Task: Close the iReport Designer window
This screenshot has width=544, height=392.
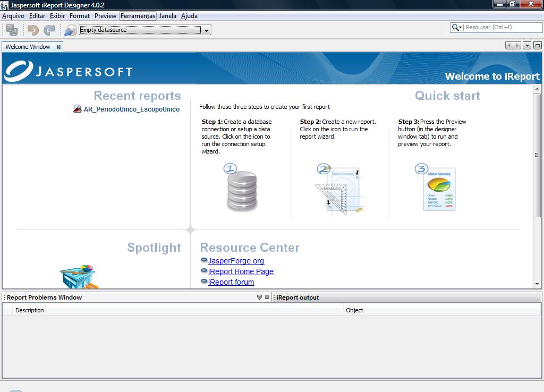Action: coord(531,4)
